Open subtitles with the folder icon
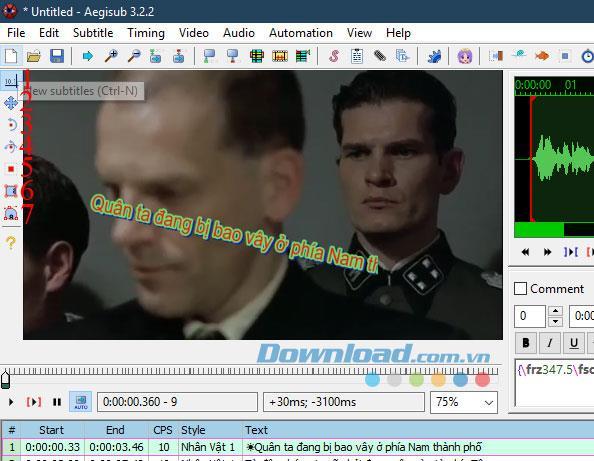Image resolution: width=594 pixels, height=461 pixels. point(34,56)
